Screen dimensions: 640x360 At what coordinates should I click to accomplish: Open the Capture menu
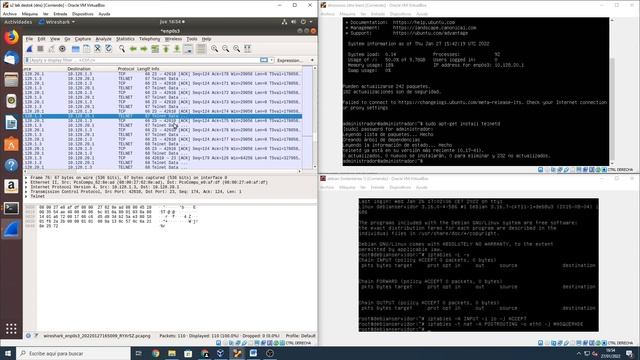[x=83, y=39]
